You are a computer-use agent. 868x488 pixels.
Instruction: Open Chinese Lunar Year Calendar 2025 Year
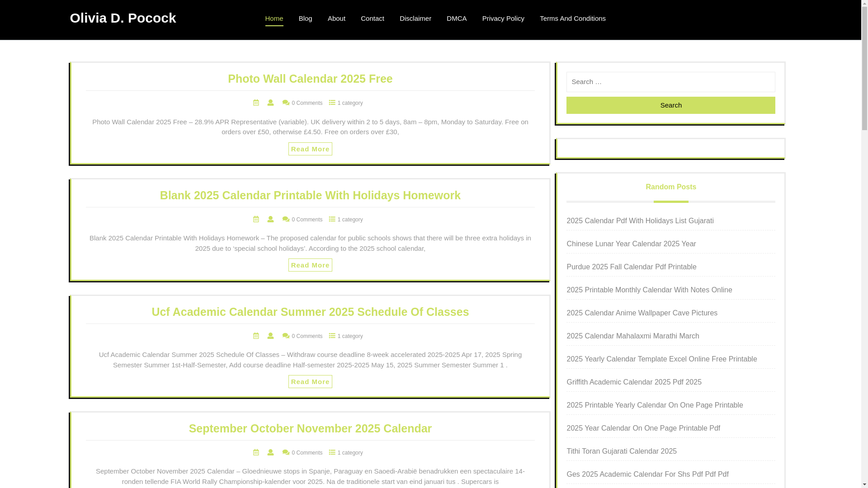point(631,244)
